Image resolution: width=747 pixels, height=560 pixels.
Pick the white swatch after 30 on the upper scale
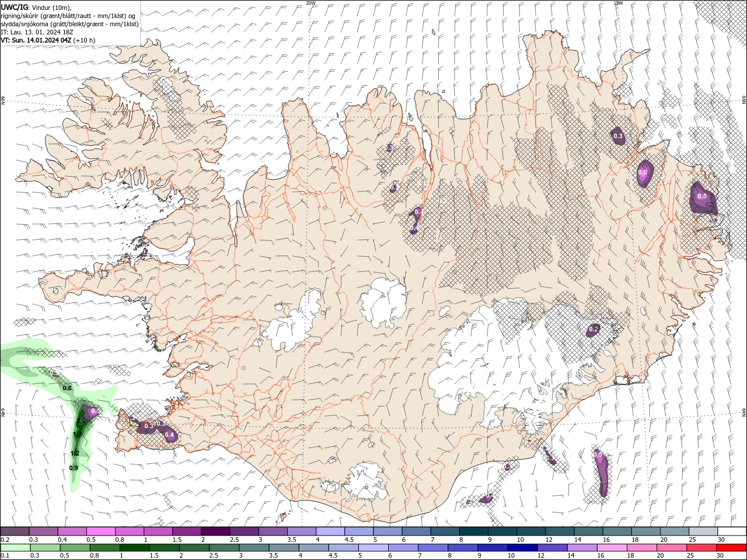[731, 531]
